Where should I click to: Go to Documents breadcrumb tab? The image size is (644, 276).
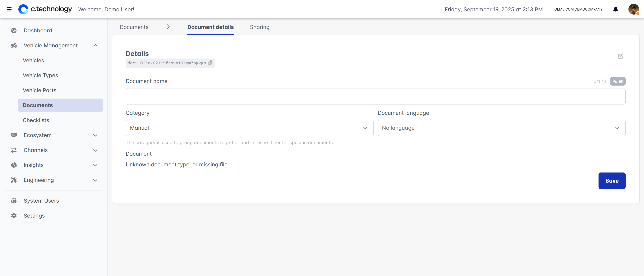click(134, 27)
